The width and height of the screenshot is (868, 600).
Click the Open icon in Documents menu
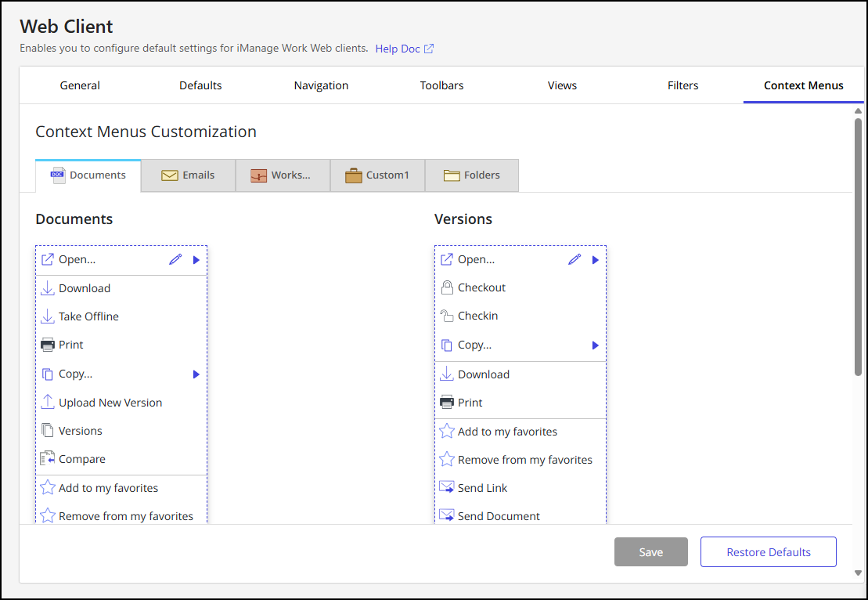pyautogui.click(x=48, y=259)
